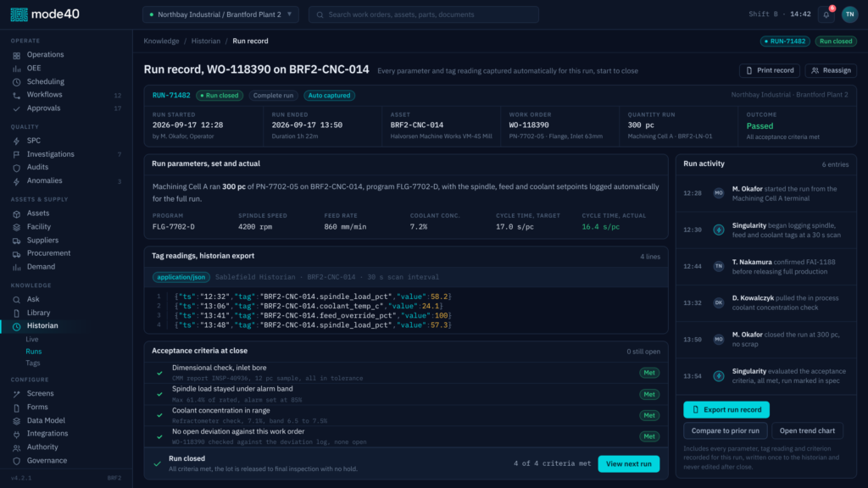Click the View next run button

[x=628, y=463]
